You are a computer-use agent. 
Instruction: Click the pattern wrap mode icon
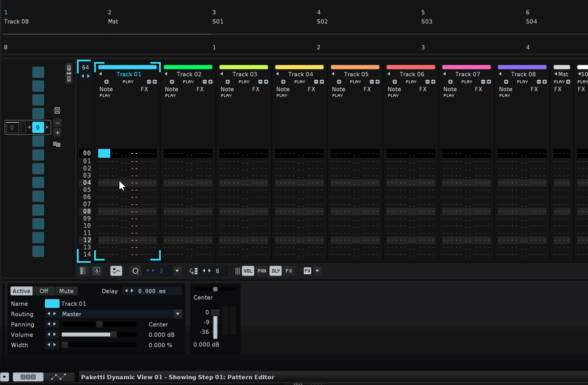(x=97, y=271)
